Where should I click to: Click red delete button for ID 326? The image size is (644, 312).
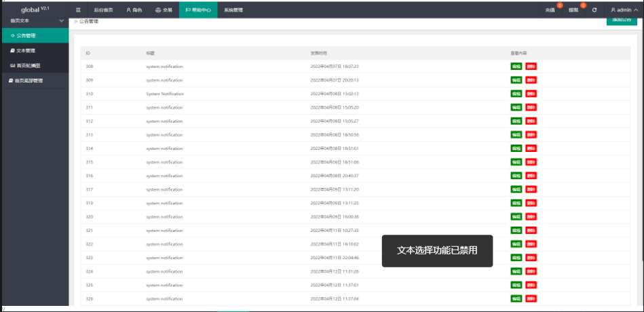pyautogui.click(x=531, y=298)
